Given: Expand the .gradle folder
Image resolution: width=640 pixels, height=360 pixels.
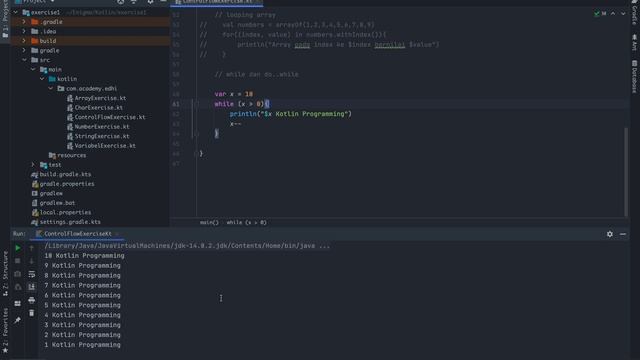Looking at the screenshot, I should click(24, 22).
